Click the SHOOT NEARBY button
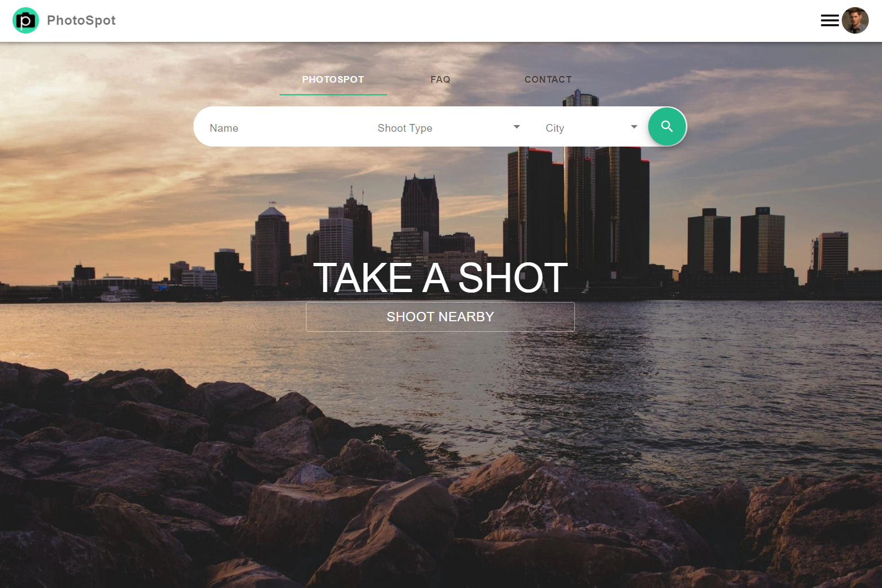882x588 pixels. (440, 317)
